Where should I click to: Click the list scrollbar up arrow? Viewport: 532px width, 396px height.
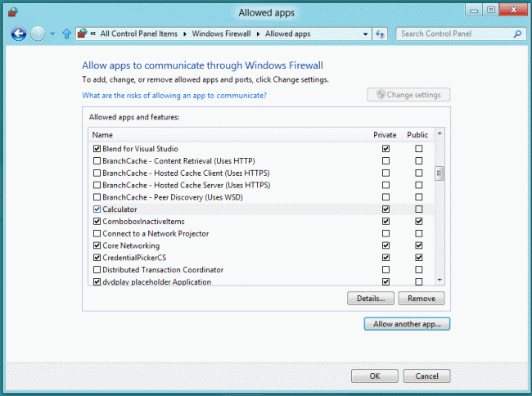440,133
